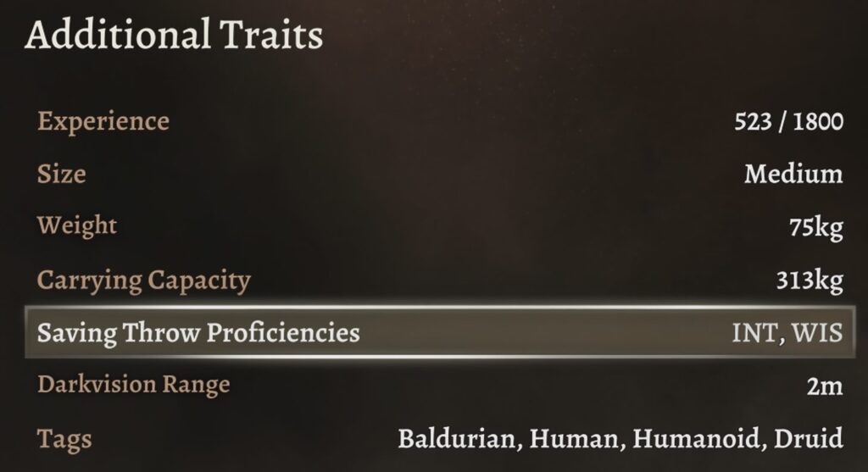Select the Darkvision Range label
868x472 pixels.
click(133, 386)
